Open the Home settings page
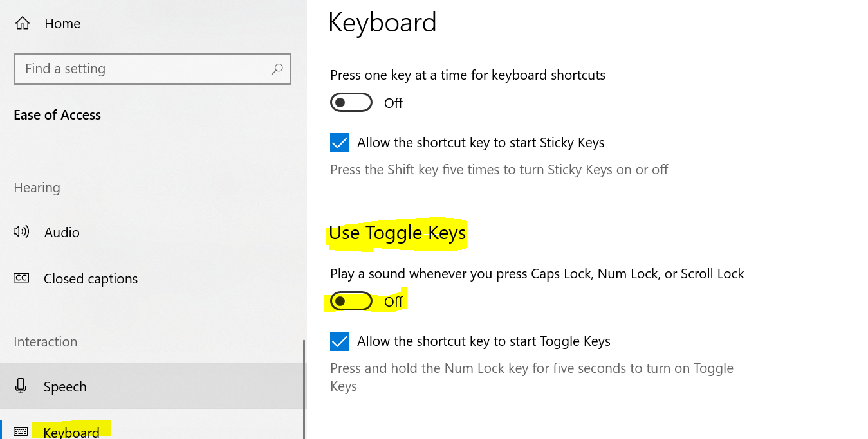This screenshot has height=439, width=868. [x=62, y=23]
